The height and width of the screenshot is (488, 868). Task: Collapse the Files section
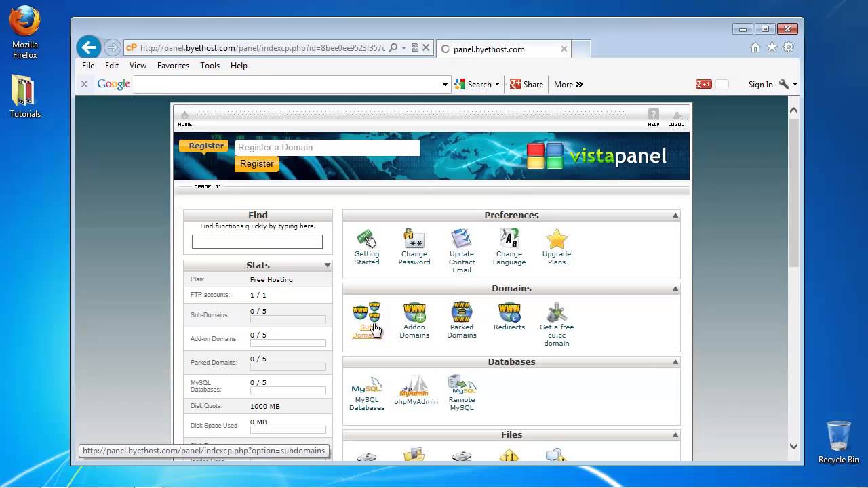[x=675, y=435]
